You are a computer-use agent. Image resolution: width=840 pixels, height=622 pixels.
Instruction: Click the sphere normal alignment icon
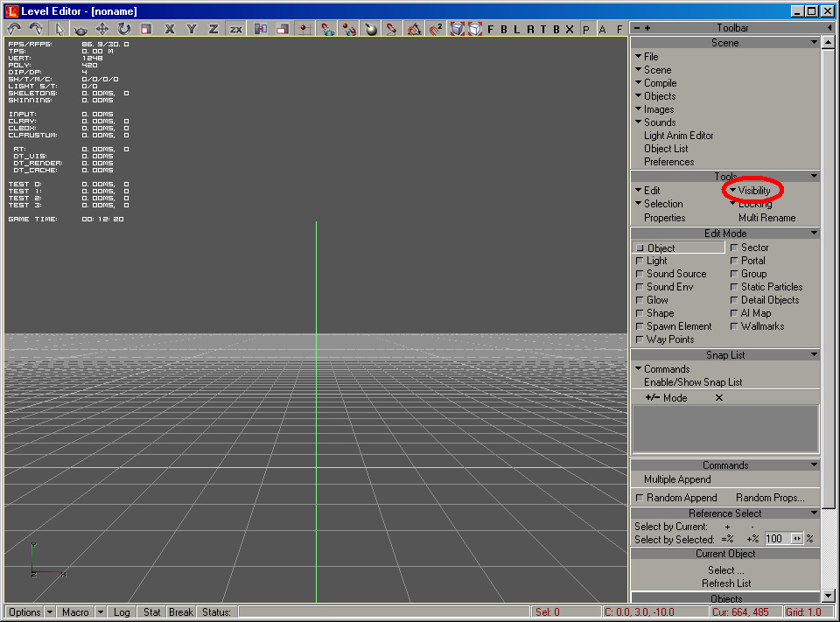click(371, 29)
